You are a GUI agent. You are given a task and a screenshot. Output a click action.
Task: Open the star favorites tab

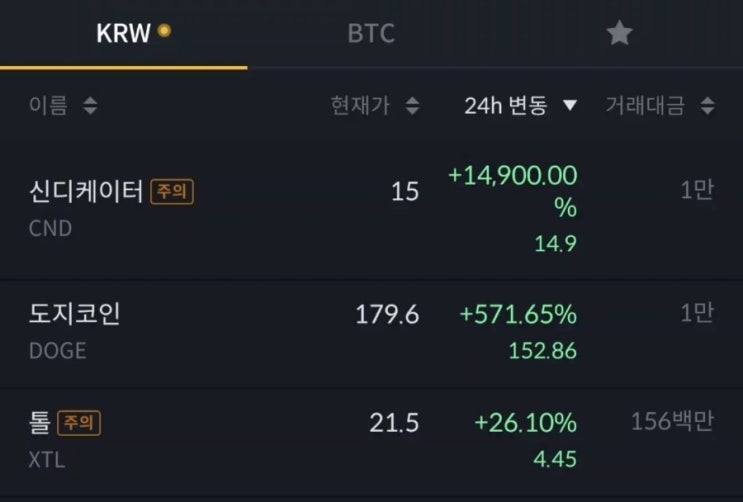click(619, 34)
